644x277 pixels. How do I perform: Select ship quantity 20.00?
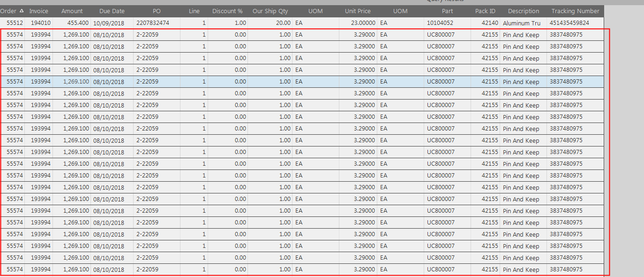pyautogui.click(x=283, y=23)
